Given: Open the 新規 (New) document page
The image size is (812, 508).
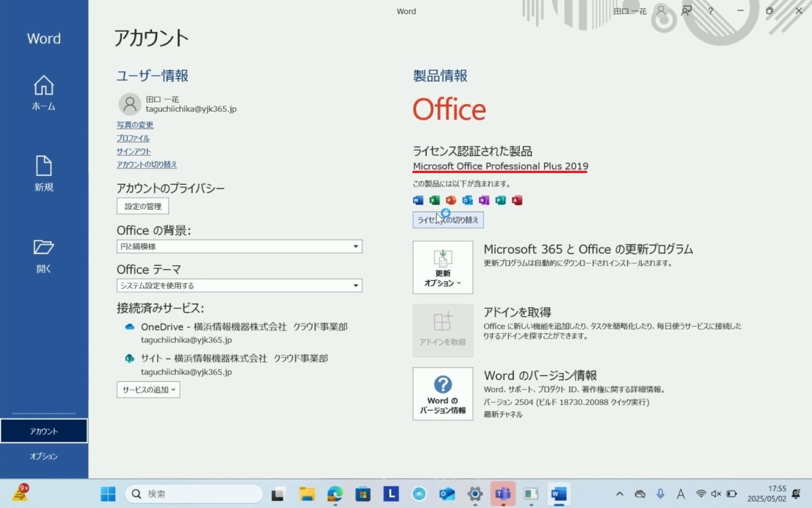Looking at the screenshot, I should 44,174.
